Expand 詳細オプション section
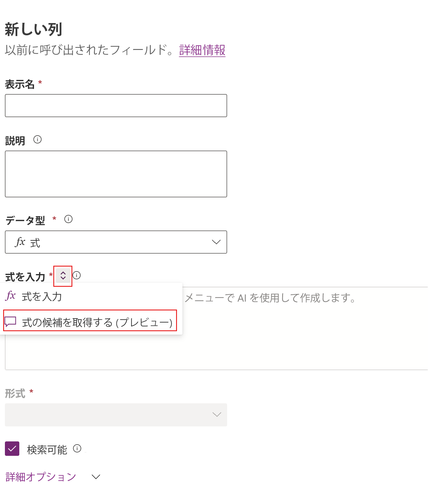 [x=53, y=477]
